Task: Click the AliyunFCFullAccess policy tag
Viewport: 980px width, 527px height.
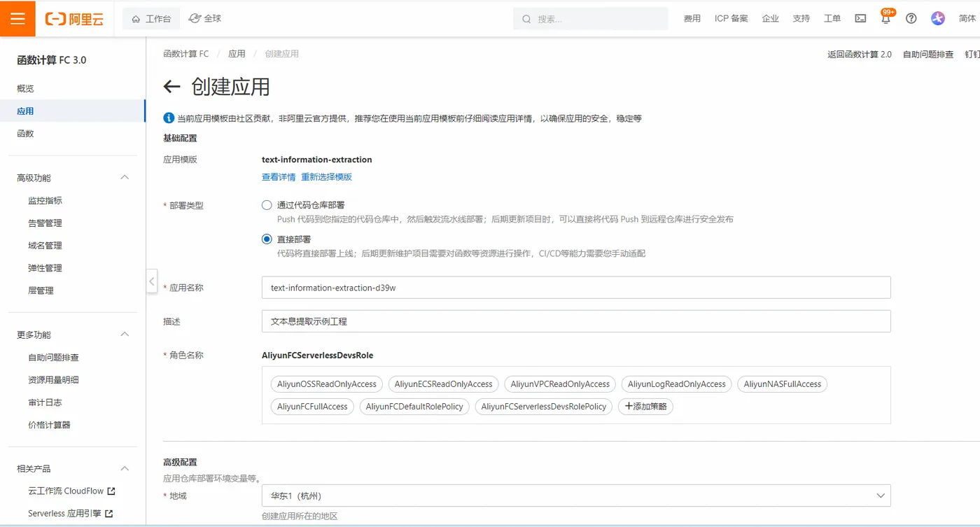Action: [x=312, y=406]
